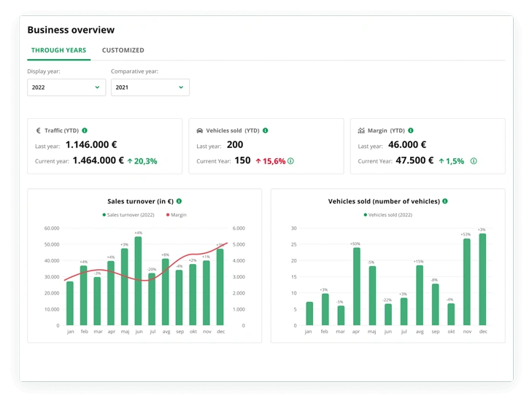The image size is (532, 404).
Task: Click info icon by Sales turnover chart title
Action: point(179,201)
